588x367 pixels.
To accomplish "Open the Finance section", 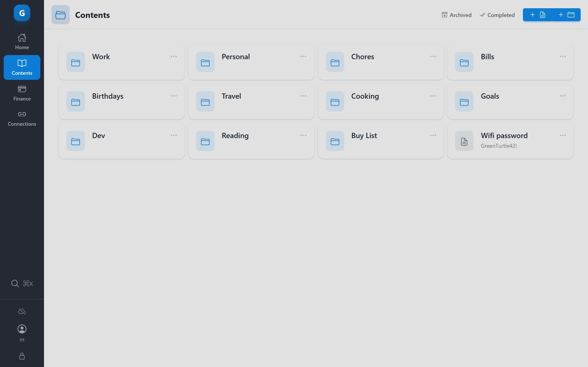I will (22, 93).
